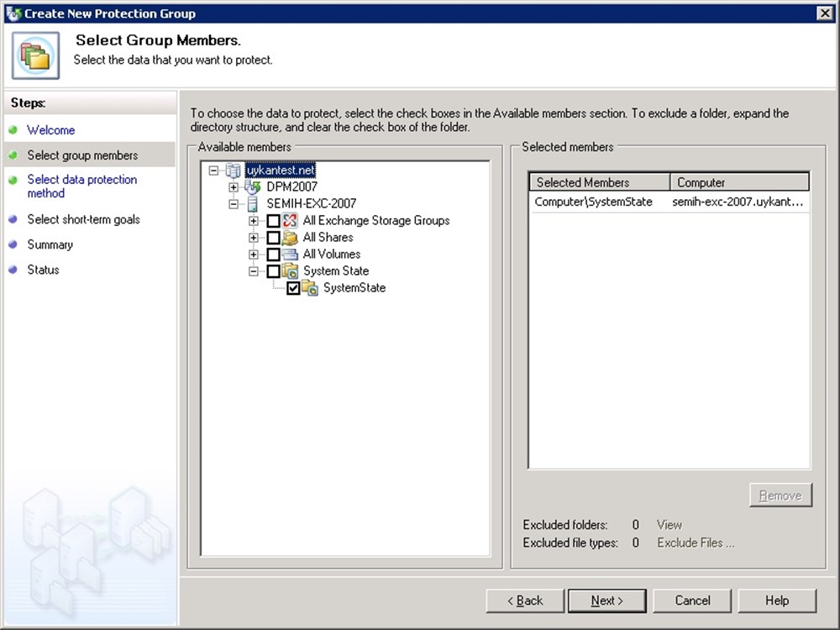Viewport: 840px width, 630px height.
Task: Check the All Exchange Storage Groups checkbox
Action: 273,221
